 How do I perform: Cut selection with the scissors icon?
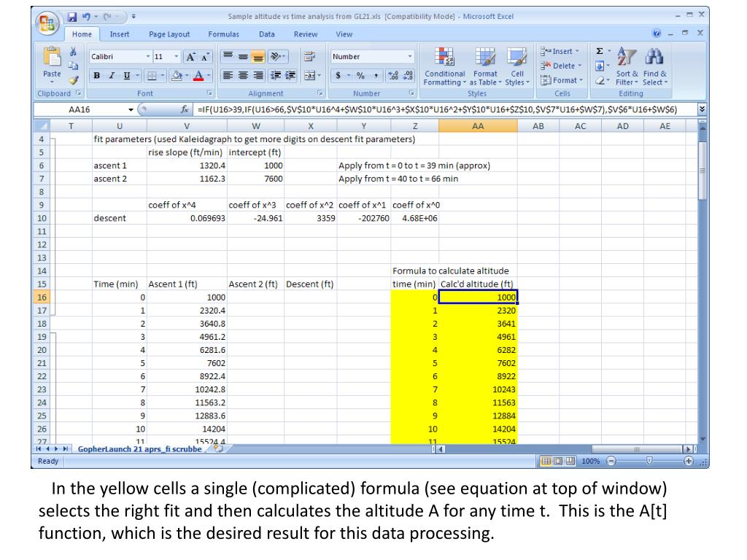coord(73,53)
